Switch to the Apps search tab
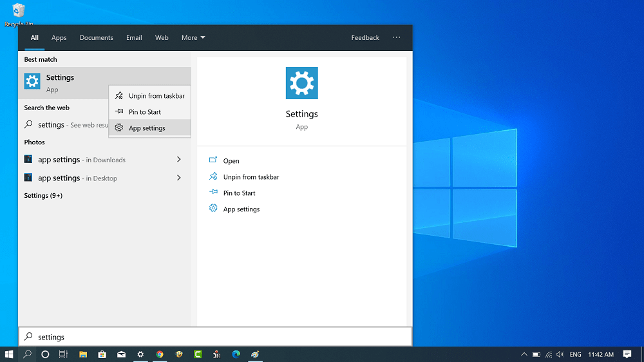This screenshot has height=362, width=644. [x=59, y=37]
